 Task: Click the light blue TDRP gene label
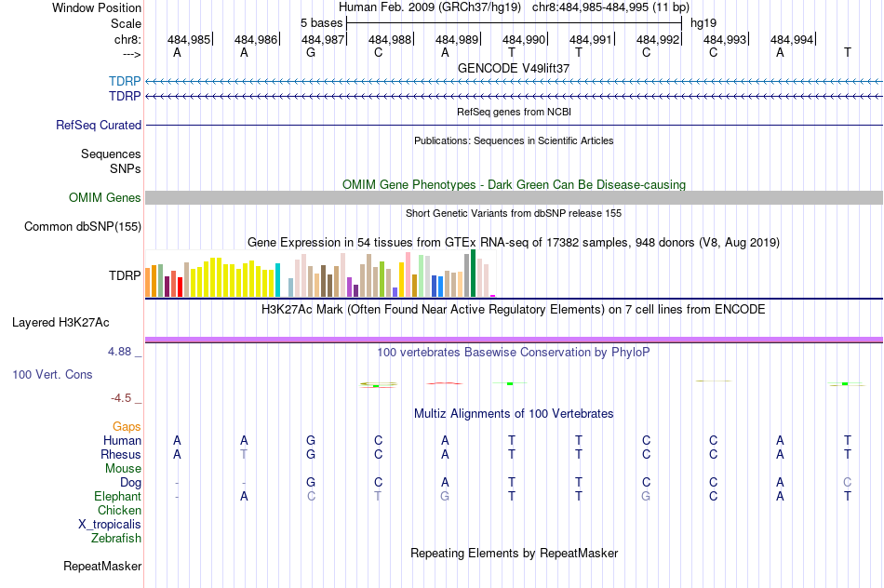pyautogui.click(x=125, y=81)
